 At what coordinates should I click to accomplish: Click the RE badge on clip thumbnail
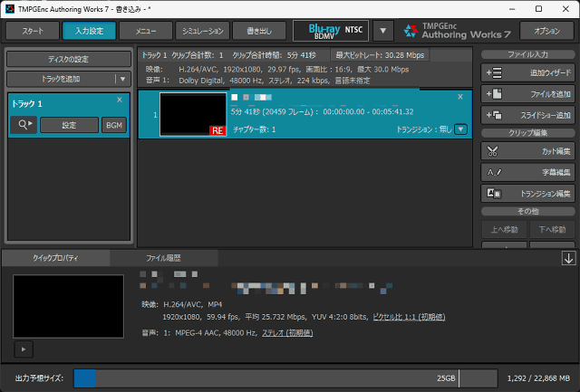point(217,130)
